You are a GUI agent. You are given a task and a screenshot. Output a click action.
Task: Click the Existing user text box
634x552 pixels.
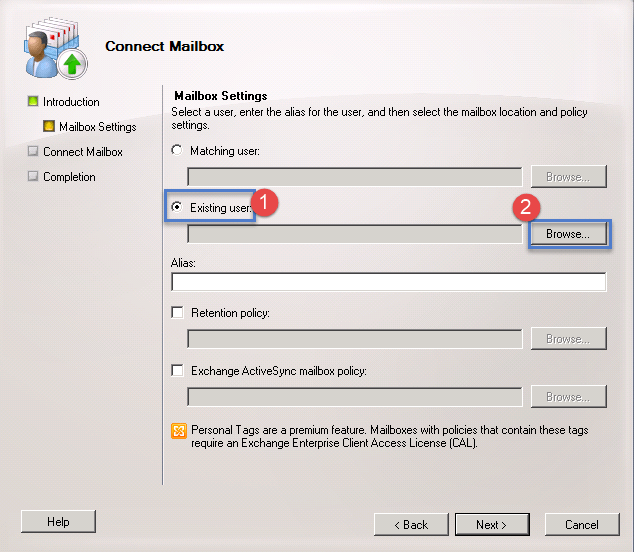(355, 234)
